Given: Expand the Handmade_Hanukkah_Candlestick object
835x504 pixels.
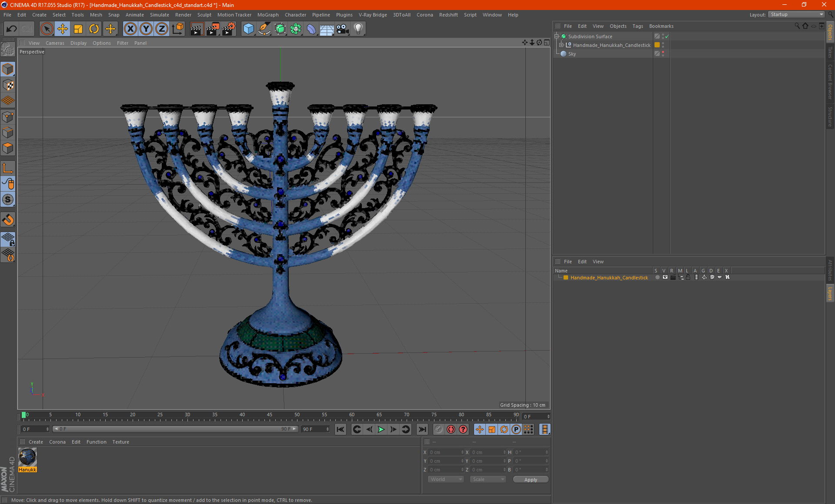Looking at the screenshot, I should click(x=561, y=45).
